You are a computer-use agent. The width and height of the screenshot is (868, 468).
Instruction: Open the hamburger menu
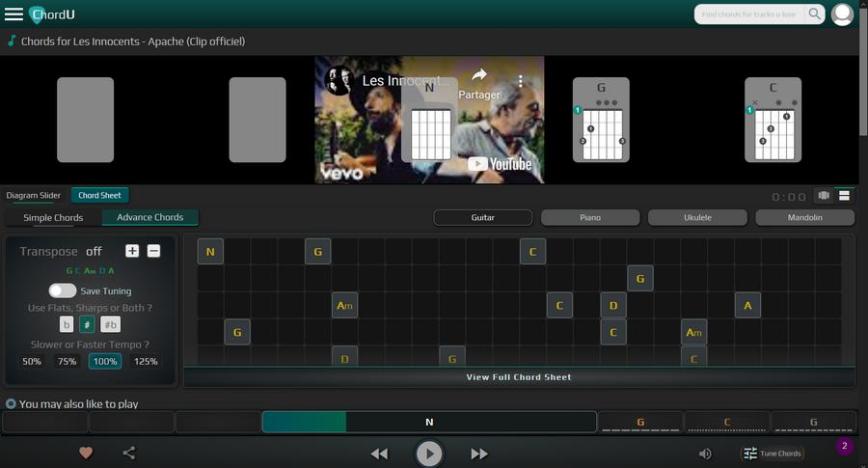[13, 14]
